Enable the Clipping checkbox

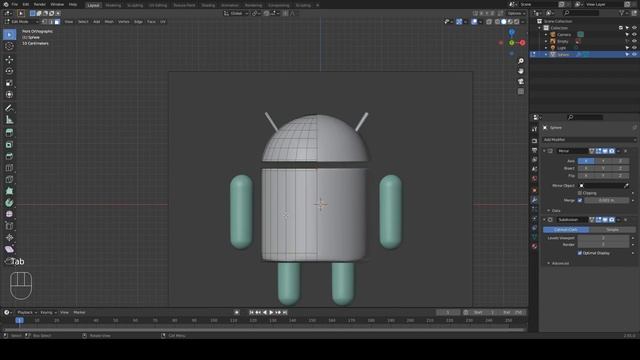pos(580,193)
